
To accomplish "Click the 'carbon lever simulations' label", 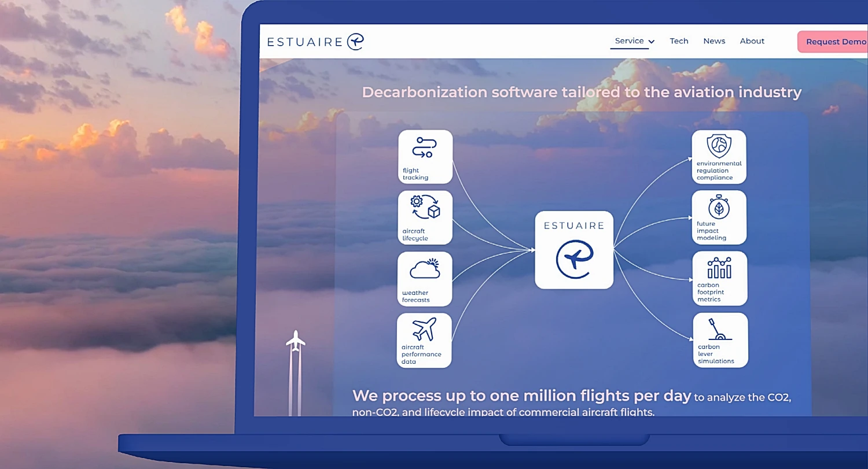I will coord(716,354).
